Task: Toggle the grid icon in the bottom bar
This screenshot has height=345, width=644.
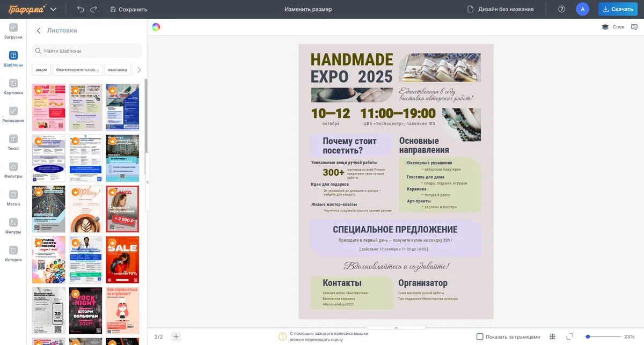Action: [552, 336]
